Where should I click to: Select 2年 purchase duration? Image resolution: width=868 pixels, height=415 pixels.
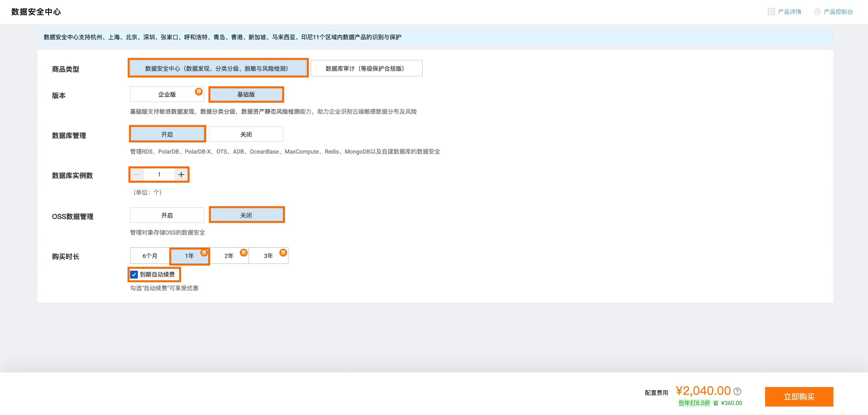(x=229, y=256)
